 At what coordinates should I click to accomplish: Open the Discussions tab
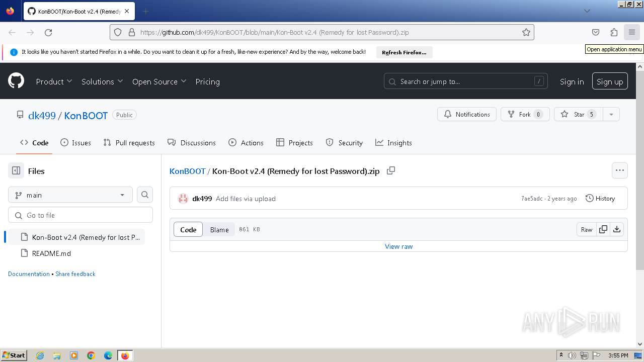click(x=192, y=143)
